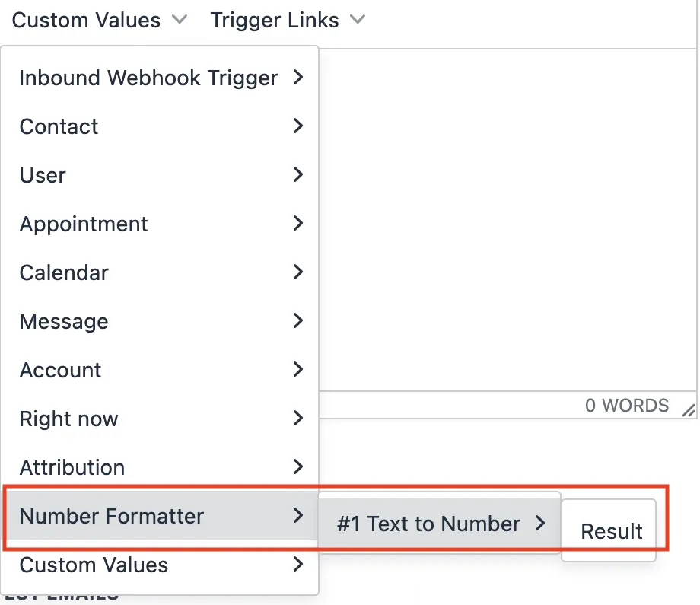Click the Message menu option
The width and height of the screenshot is (700, 605).
coord(64,321)
